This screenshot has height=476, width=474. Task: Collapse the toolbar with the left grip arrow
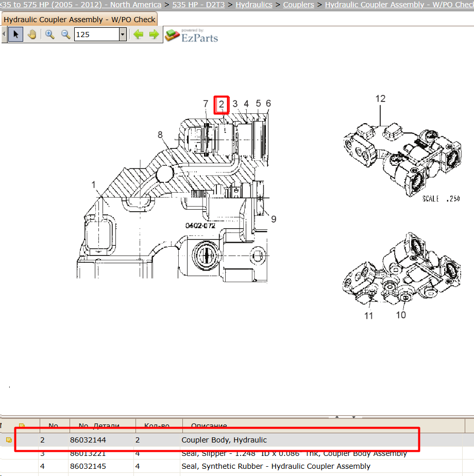point(4,35)
